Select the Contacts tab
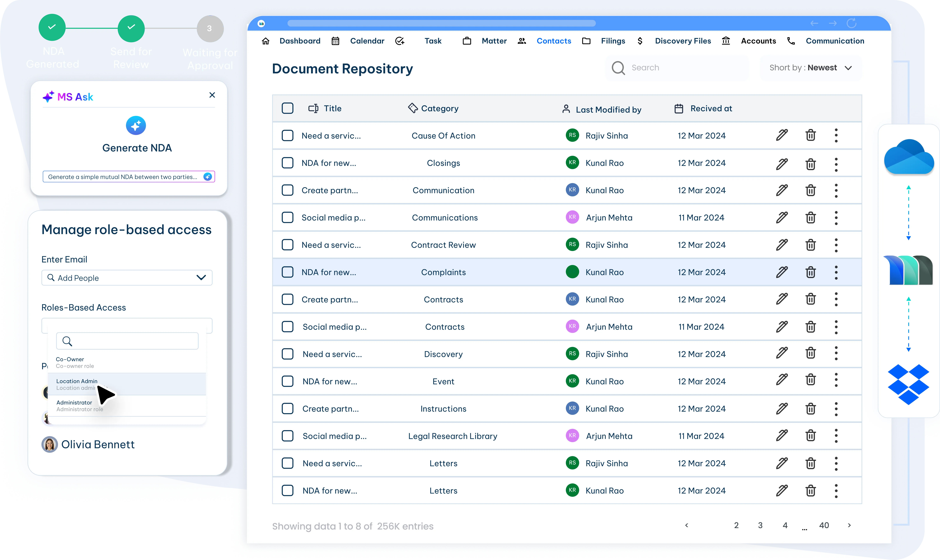Screen dimensions: 940x560 (x=554, y=41)
